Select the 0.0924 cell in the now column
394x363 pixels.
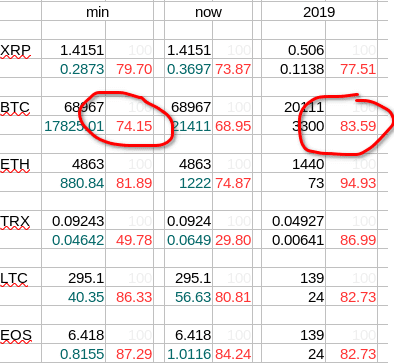click(x=188, y=221)
